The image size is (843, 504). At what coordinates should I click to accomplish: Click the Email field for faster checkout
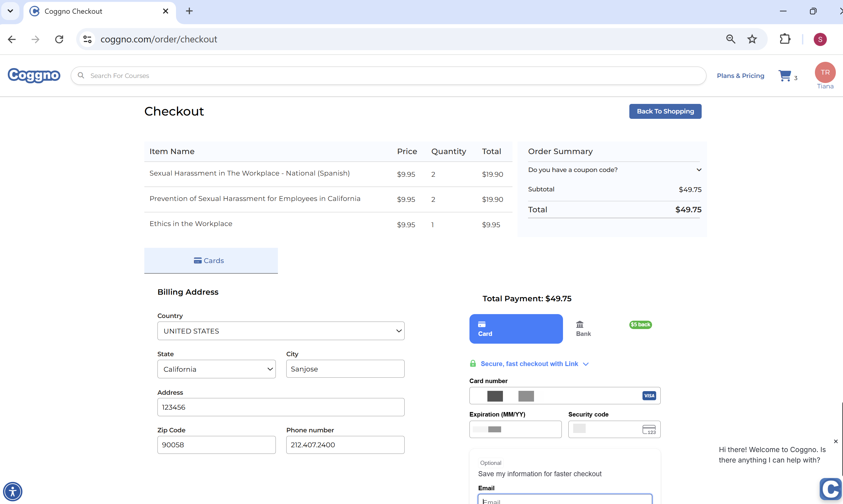tap(564, 499)
